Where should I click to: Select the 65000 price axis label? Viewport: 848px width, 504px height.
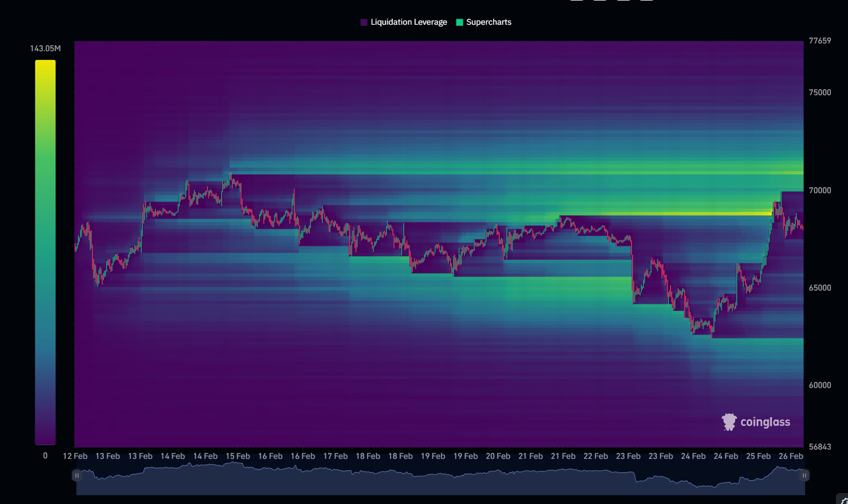[x=819, y=288]
